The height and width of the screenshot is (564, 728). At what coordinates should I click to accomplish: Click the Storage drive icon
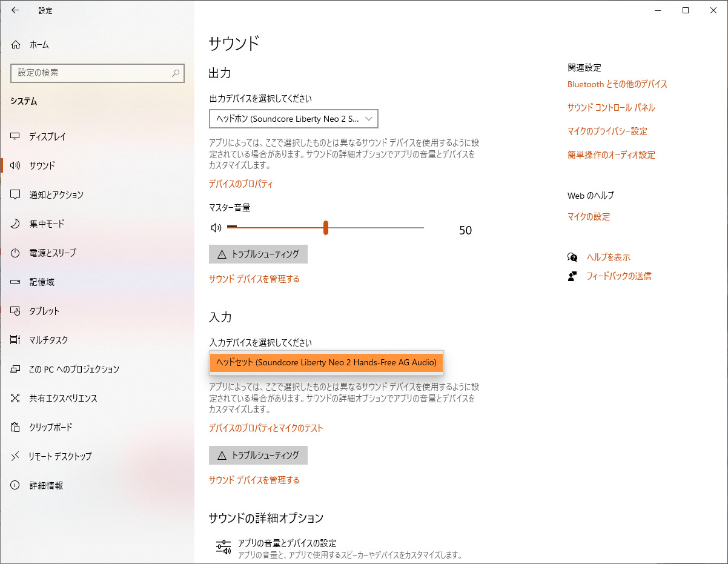coord(15,282)
